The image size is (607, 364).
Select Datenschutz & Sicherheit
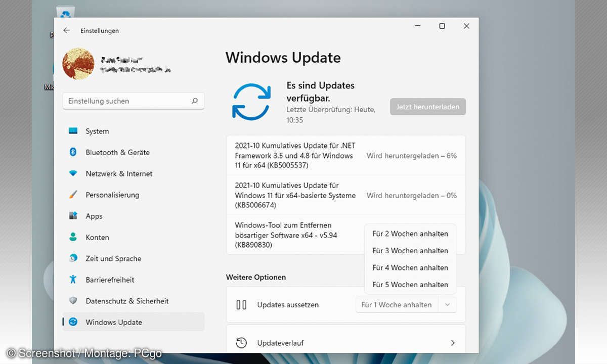tap(134, 301)
